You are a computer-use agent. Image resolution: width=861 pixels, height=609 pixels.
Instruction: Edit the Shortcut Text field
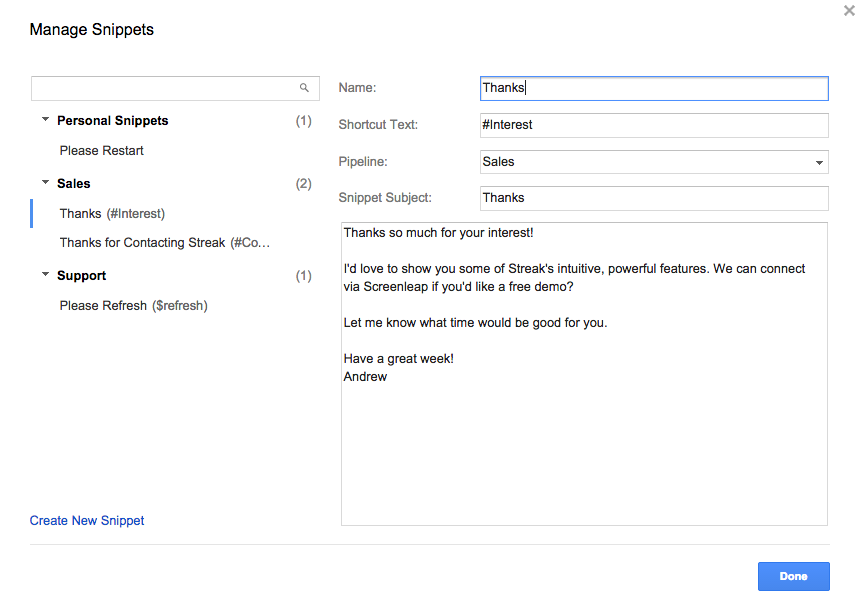pyautogui.click(x=654, y=125)
